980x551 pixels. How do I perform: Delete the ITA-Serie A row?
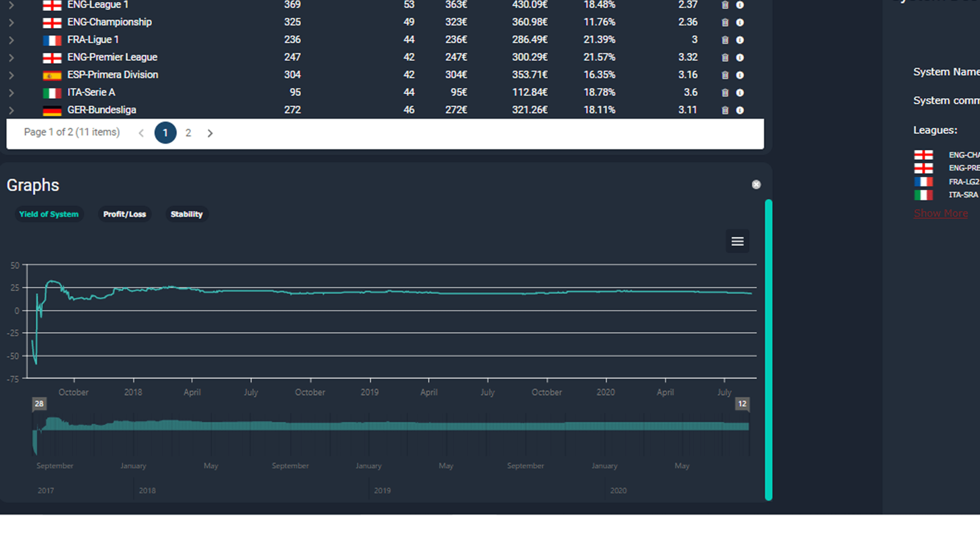coord(725,92)
